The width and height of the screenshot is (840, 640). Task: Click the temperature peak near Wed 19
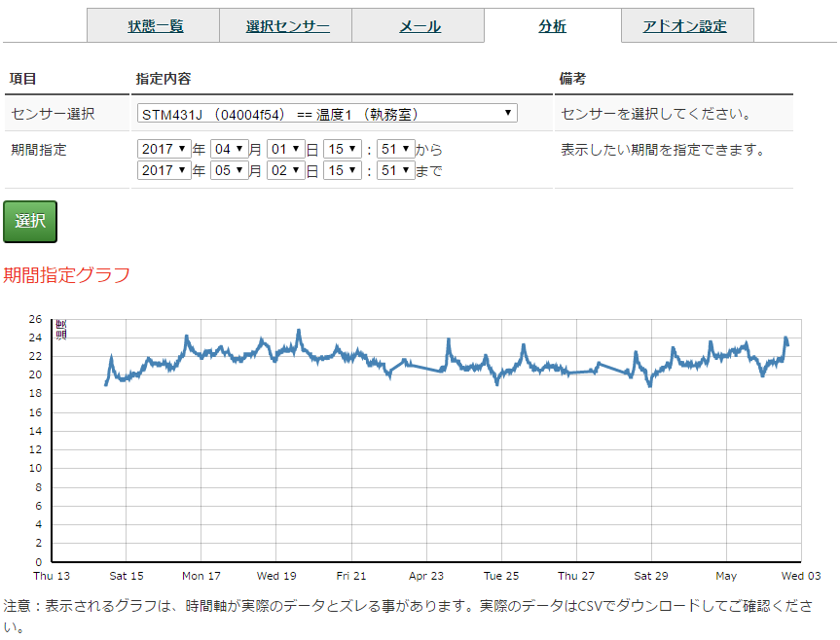click(x=299, y=332)
